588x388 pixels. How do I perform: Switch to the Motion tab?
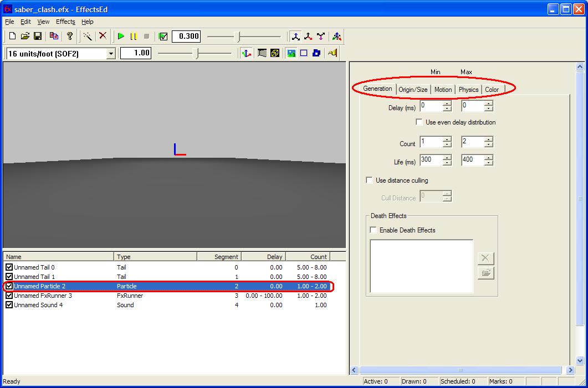click(443, 90)
